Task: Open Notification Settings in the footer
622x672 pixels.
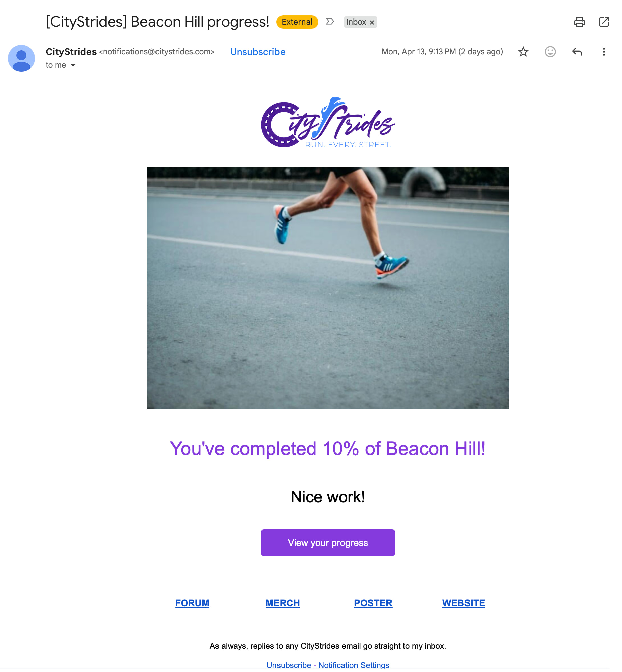Action: point(354,665)
